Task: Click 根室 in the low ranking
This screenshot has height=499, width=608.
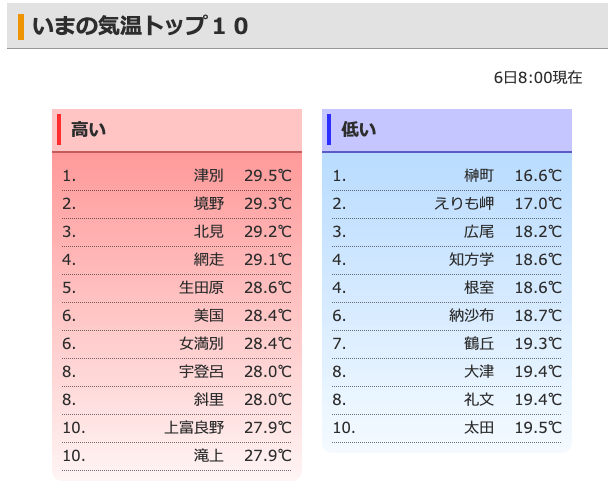Action: (479, 288)
